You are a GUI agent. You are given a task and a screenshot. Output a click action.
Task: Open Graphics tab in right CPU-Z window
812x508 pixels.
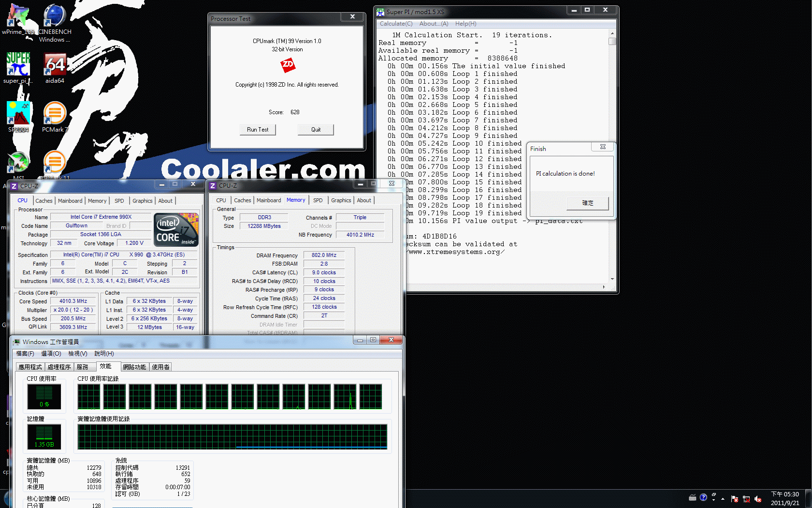[341, 200]
